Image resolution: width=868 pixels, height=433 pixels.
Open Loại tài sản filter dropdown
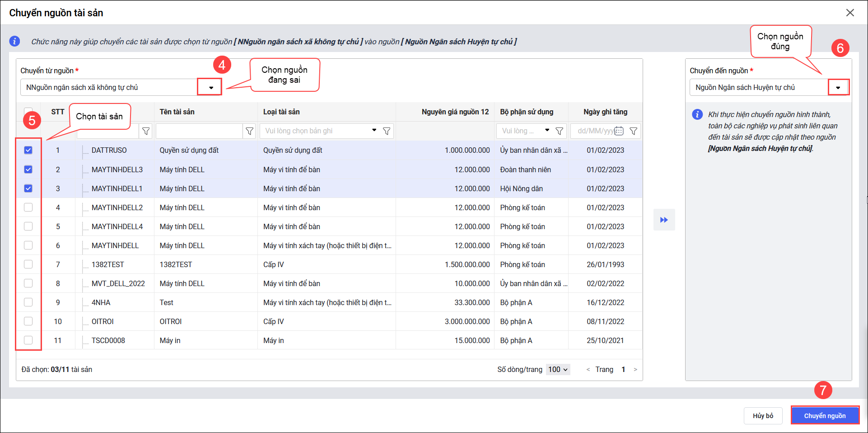(x=374, y=131)
